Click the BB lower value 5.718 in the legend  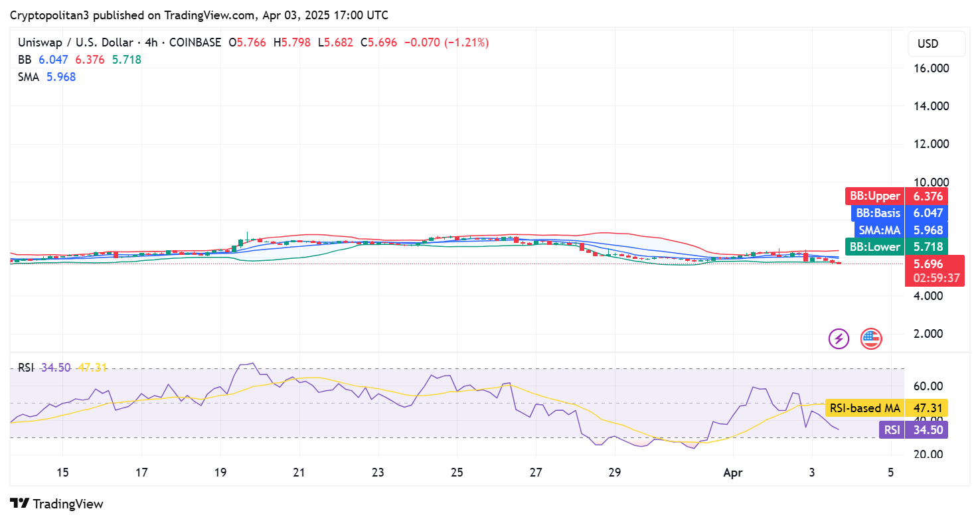(126, 60)
